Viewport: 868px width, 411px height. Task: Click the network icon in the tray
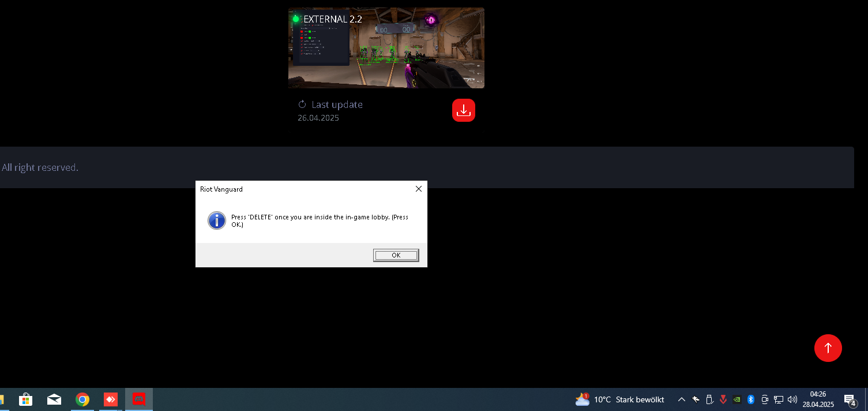pyautogui.click(x=779, y=399)
